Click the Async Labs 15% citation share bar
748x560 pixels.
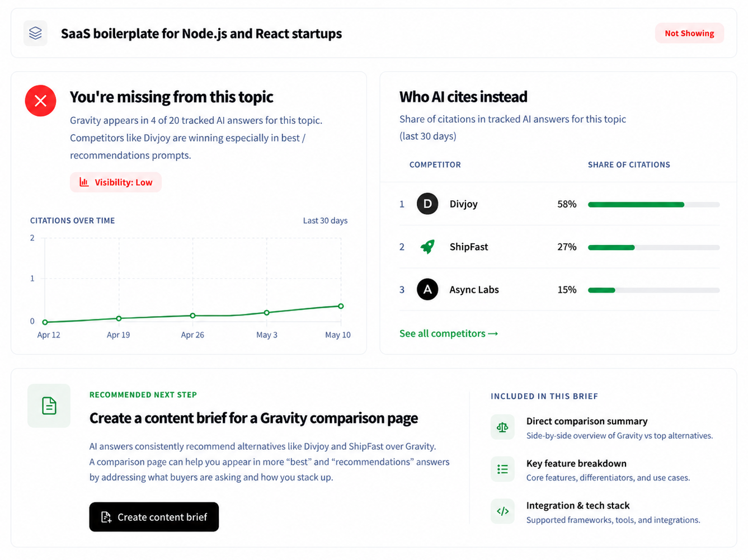click(x=653, y=290)
